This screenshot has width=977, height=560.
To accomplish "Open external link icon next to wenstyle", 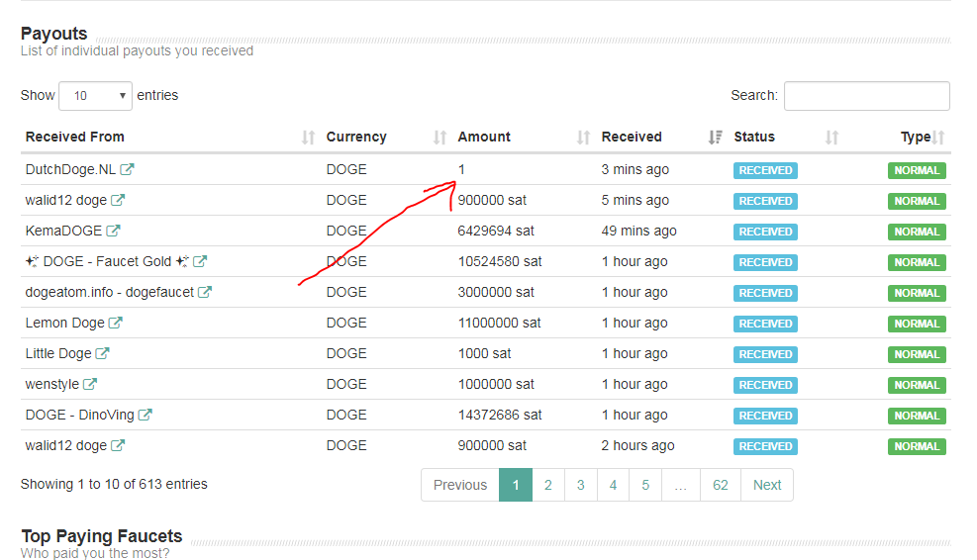I will tap(90, 384).
